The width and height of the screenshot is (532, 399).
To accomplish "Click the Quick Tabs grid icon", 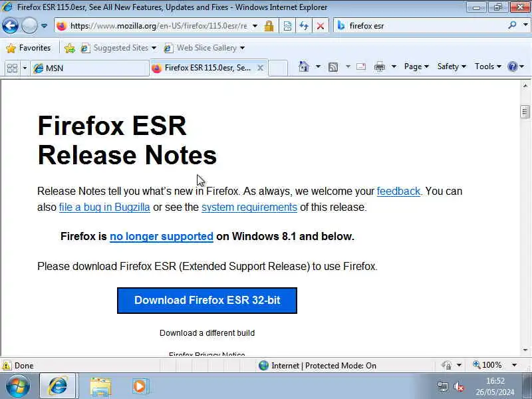I will coord(12,68).
